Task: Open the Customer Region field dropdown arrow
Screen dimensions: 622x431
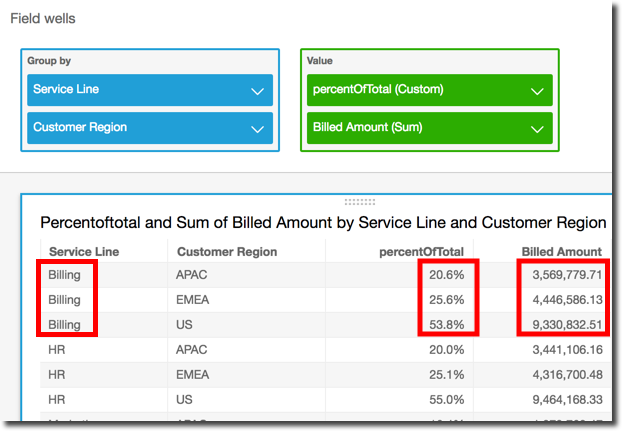Action: point(257,128)
